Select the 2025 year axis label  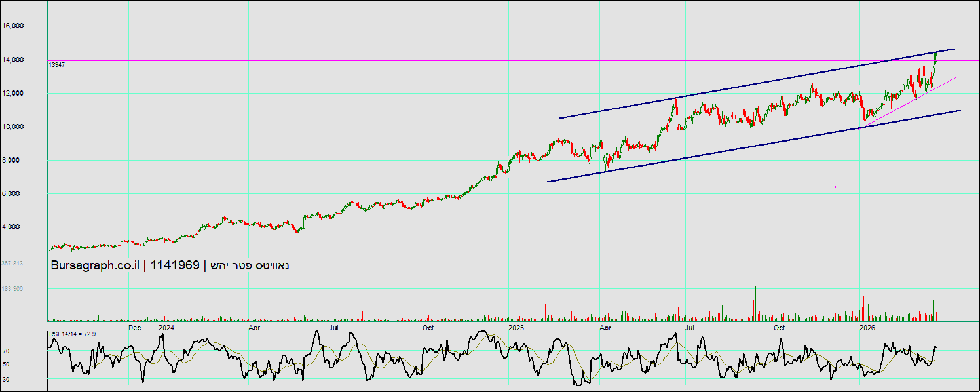(516, 327)
